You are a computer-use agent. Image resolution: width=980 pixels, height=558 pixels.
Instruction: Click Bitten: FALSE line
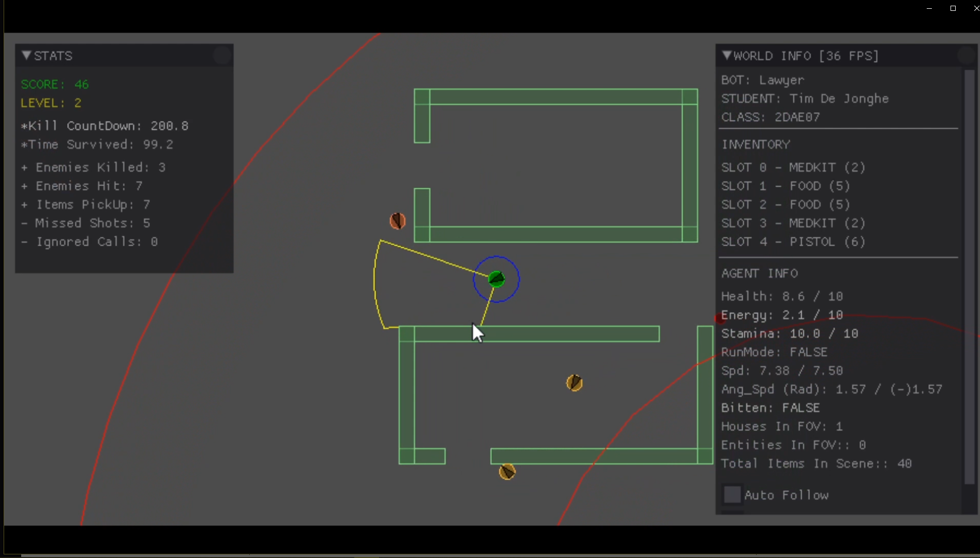(x=771, y=408)
